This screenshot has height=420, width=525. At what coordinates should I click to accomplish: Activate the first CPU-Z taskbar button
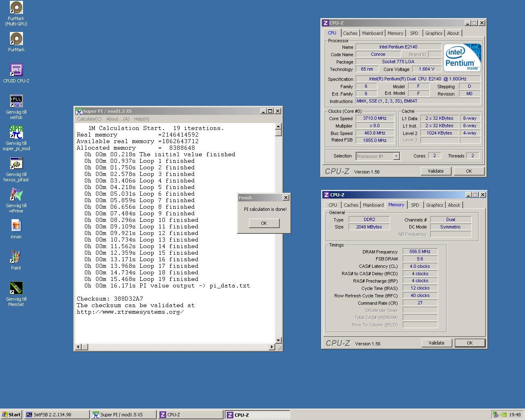pos(190,415)
